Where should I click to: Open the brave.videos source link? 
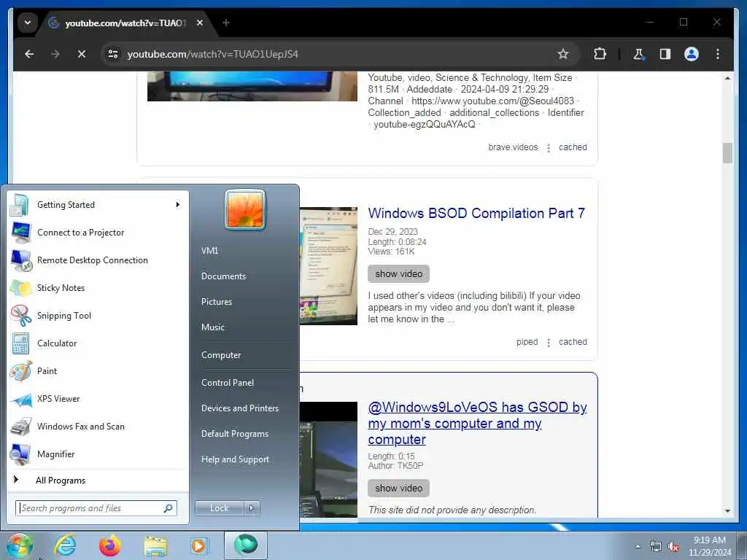click(513, 147)
